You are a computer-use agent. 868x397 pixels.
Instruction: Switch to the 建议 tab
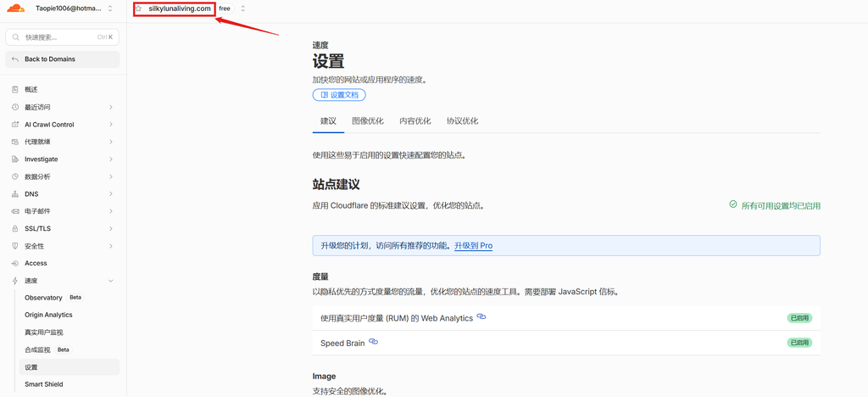click(328, 121)
